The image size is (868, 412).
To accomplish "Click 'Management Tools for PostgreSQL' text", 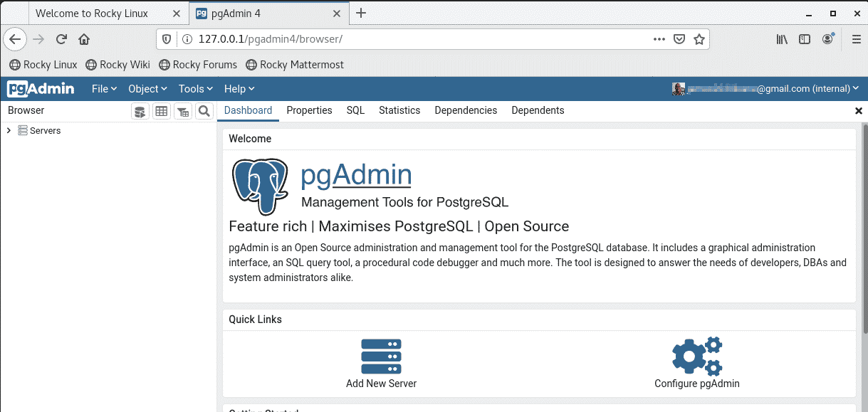I will coord(404,202).
